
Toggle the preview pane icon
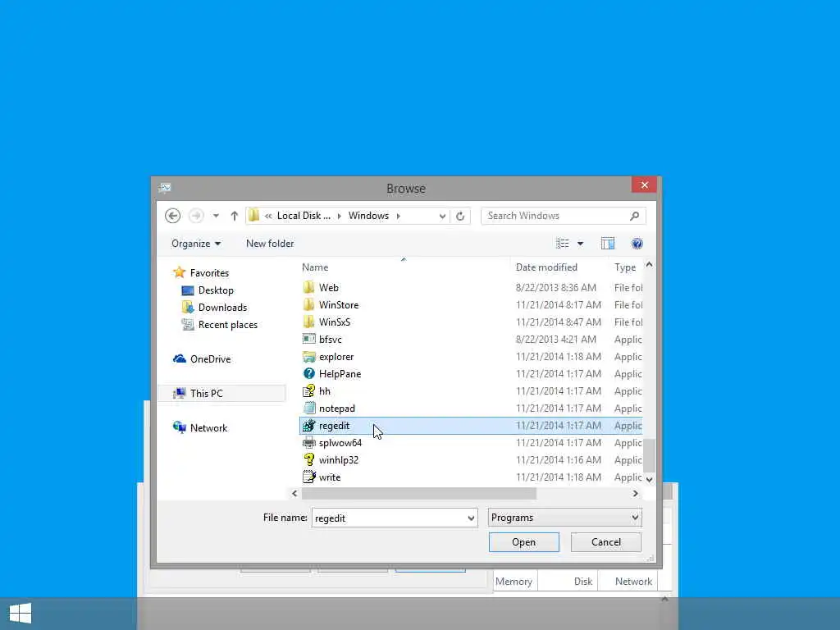[608, 244]
